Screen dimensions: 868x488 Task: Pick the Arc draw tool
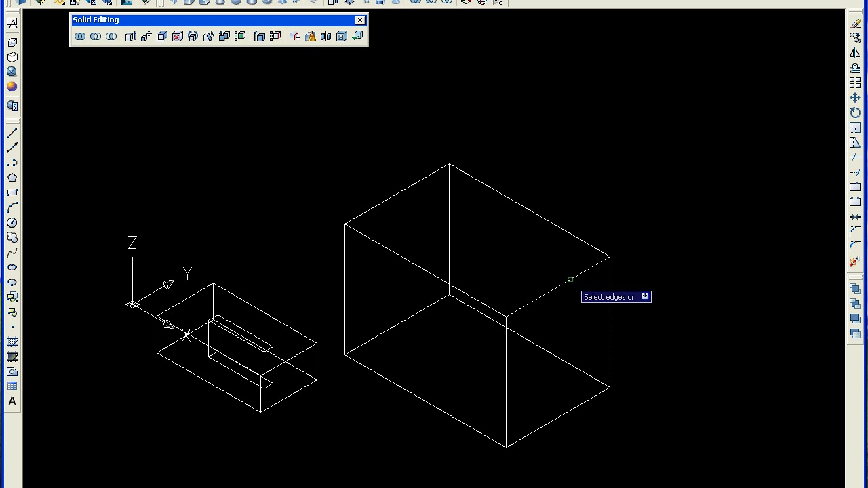[x=12, y=207]
